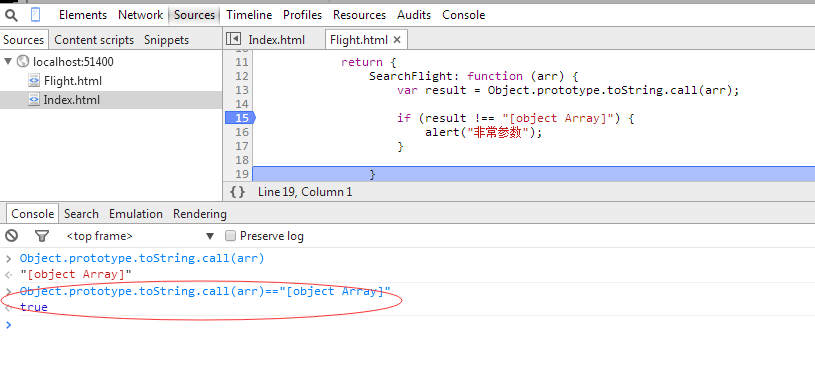
Task: Select Index.html in the file tree
Action: [x=72, y=100]
